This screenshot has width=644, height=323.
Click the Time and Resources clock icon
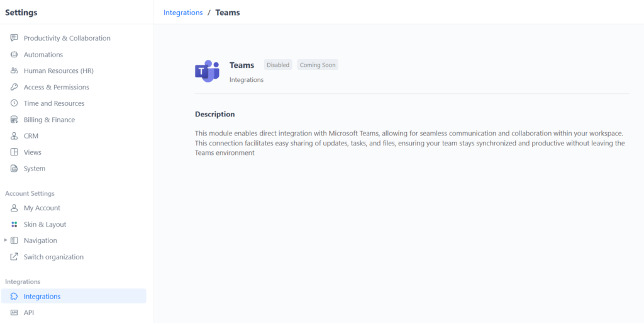coord(14,103)
